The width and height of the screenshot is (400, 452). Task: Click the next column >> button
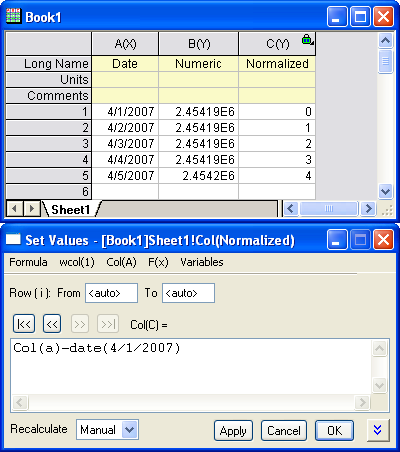[80, 324]
